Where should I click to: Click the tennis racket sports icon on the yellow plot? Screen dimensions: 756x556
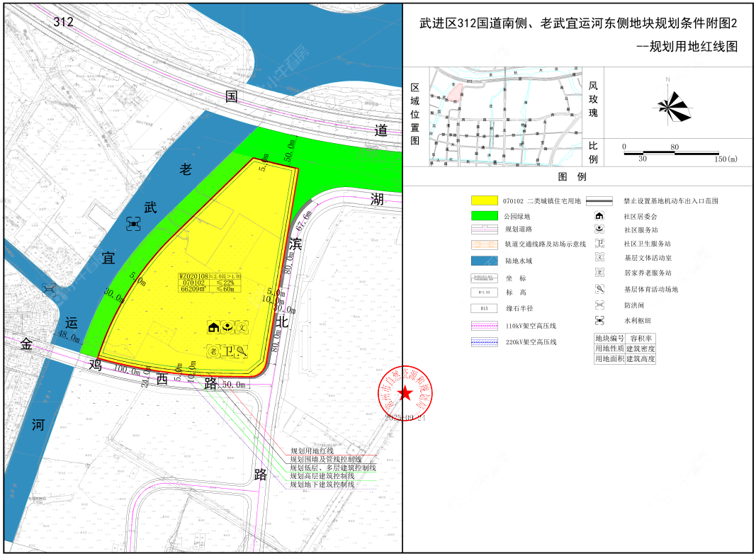coord(242,350)
